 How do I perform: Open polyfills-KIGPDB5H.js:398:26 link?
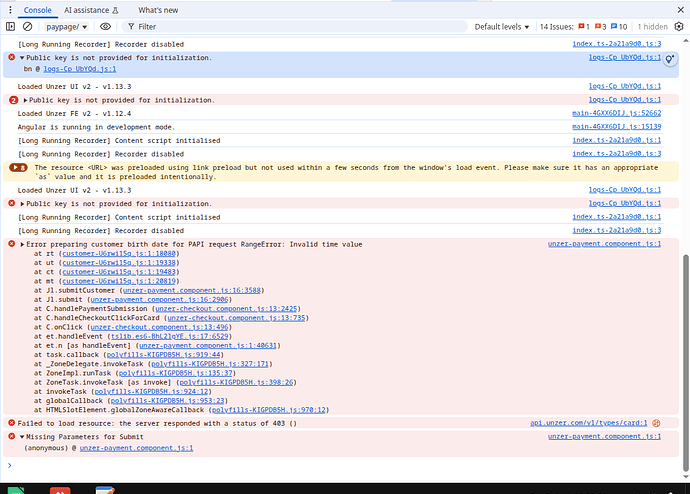tap(236, 382)
